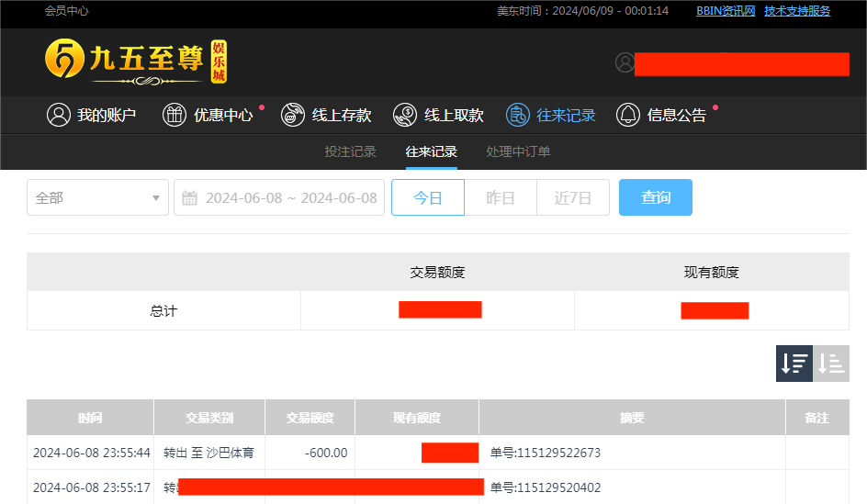The height and width of the screenshot is (504, 867).
Task: Switch to 处理中订单 tab
Action: click(518, 151)
